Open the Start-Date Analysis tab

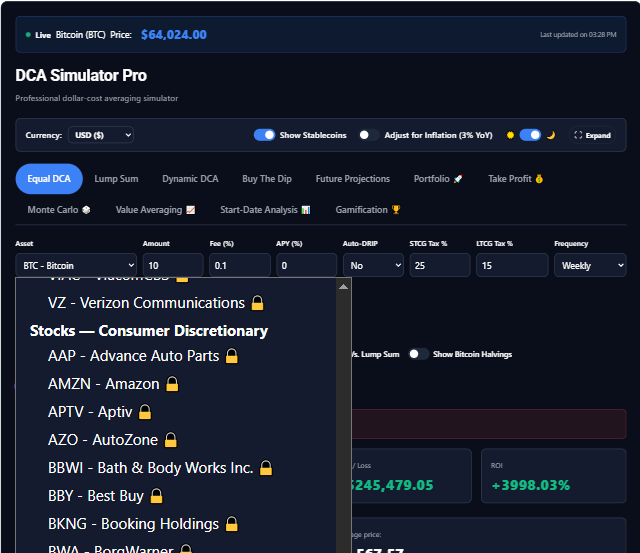click(x=265, y=210)
